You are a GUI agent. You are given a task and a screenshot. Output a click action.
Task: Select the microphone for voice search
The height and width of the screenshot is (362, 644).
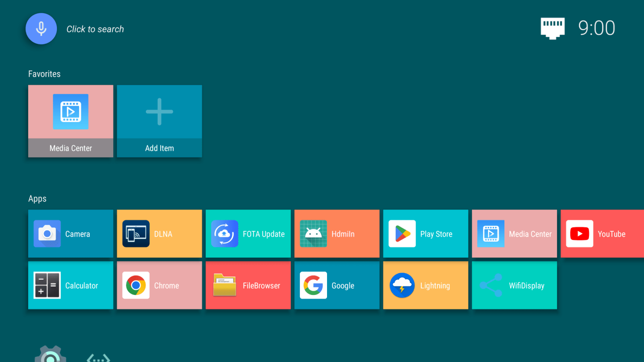coord(41,28)
